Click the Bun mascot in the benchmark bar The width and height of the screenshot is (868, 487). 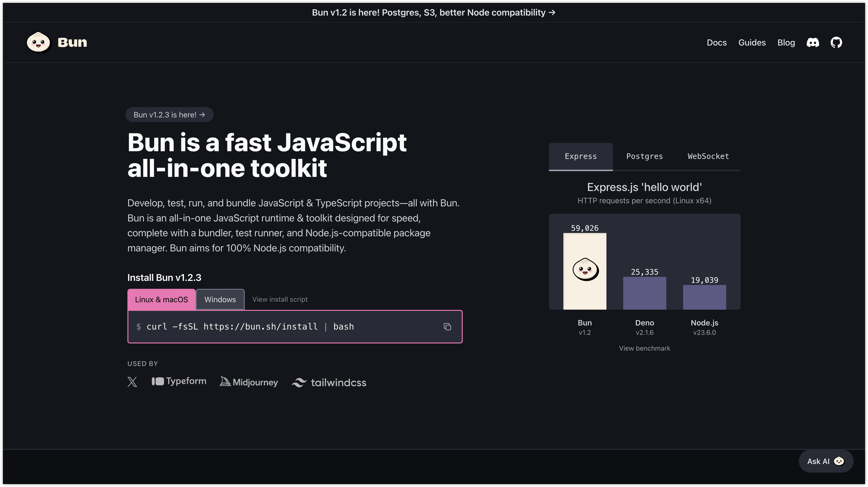click(x=586, y=269)
